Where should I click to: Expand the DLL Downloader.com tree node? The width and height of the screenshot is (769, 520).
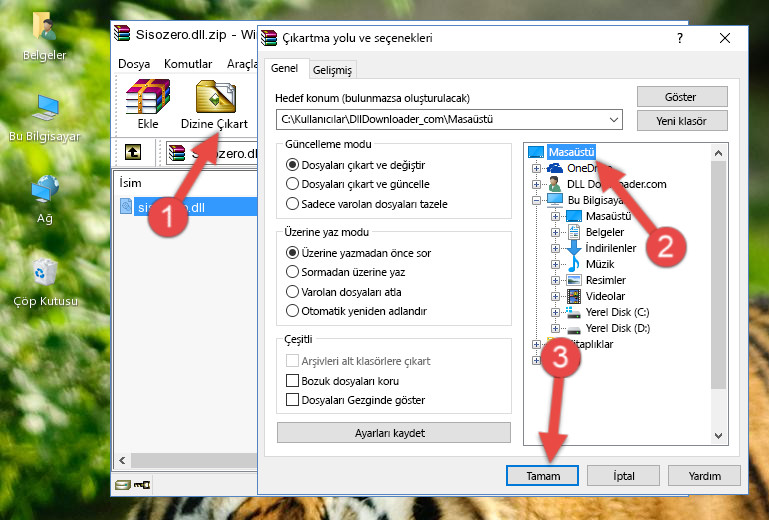(536, 184)
